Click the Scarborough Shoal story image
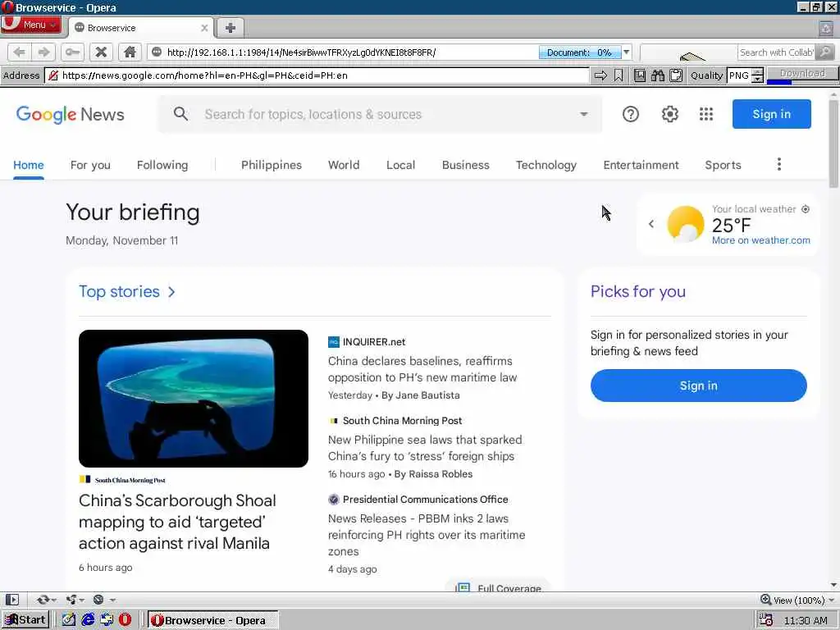 coord(194,399)
